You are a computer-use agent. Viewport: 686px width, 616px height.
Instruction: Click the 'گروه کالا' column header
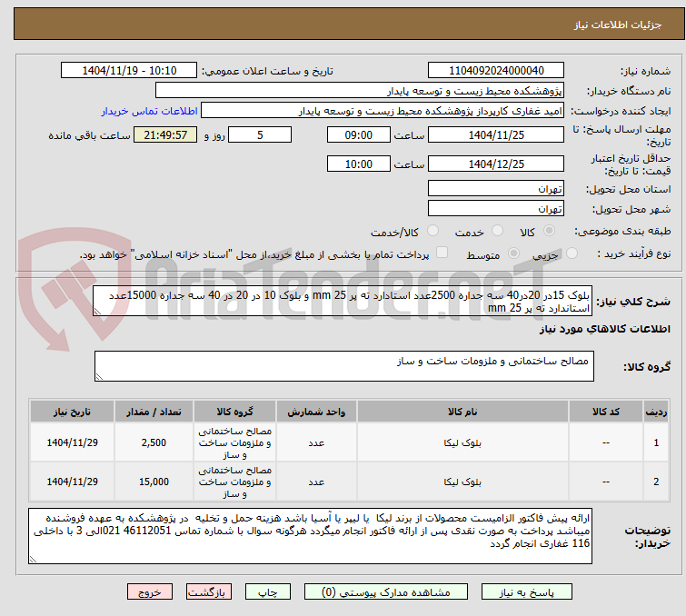[234, 412]
